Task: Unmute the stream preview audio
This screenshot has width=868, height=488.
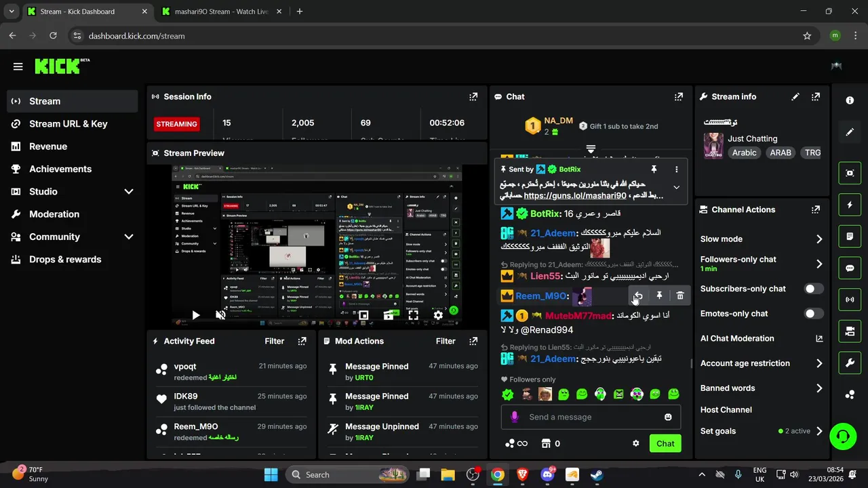Action: tap(220, 315)
